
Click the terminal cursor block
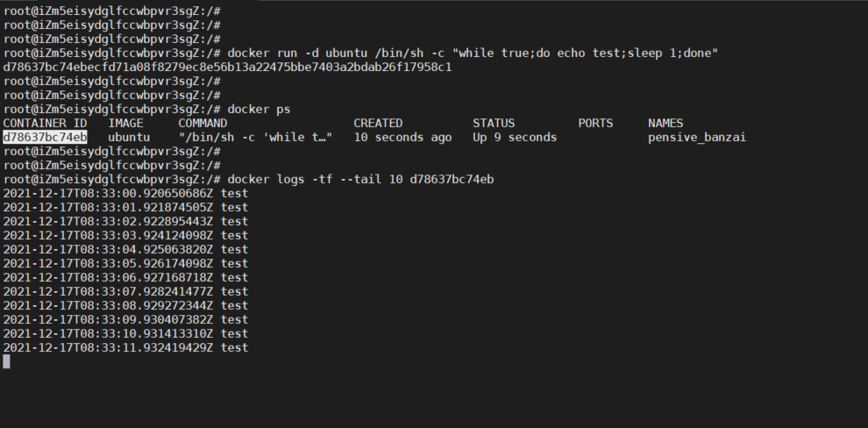click(7, 361)
